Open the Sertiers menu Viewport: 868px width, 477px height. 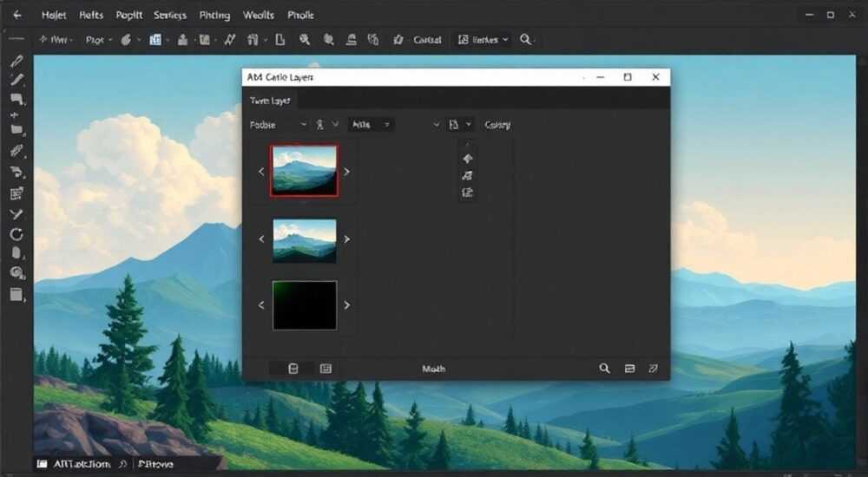(x=169, y=16)
